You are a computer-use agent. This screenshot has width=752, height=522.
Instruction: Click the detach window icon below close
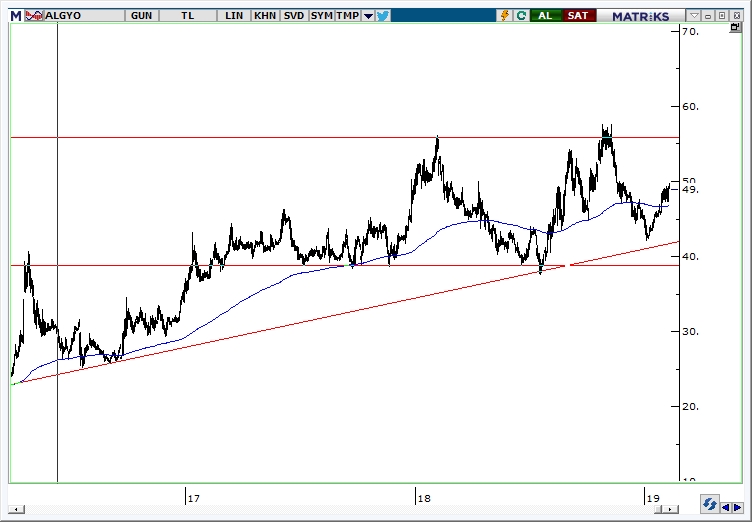pyautogui.click(x=735, y=28)
